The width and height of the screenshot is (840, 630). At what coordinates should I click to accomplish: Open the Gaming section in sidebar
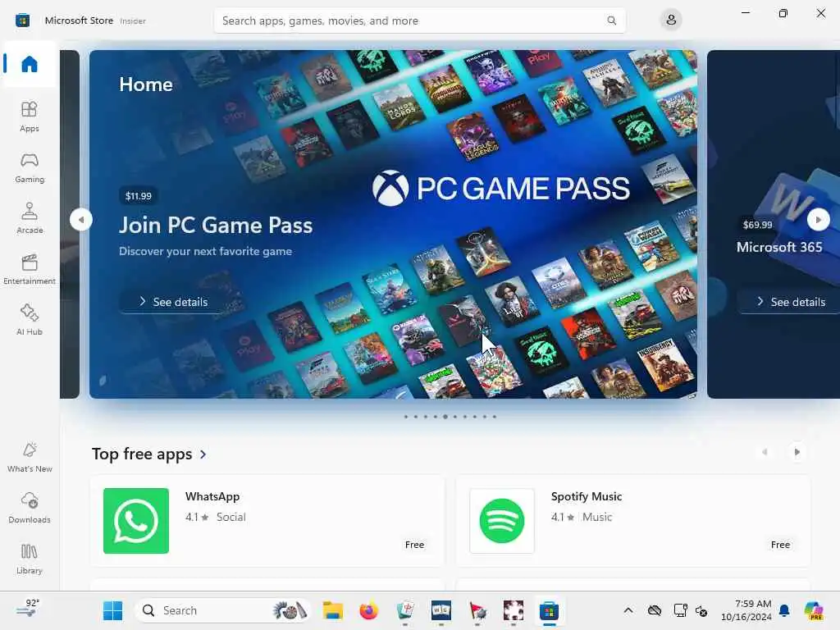click(x=30, y=168)
